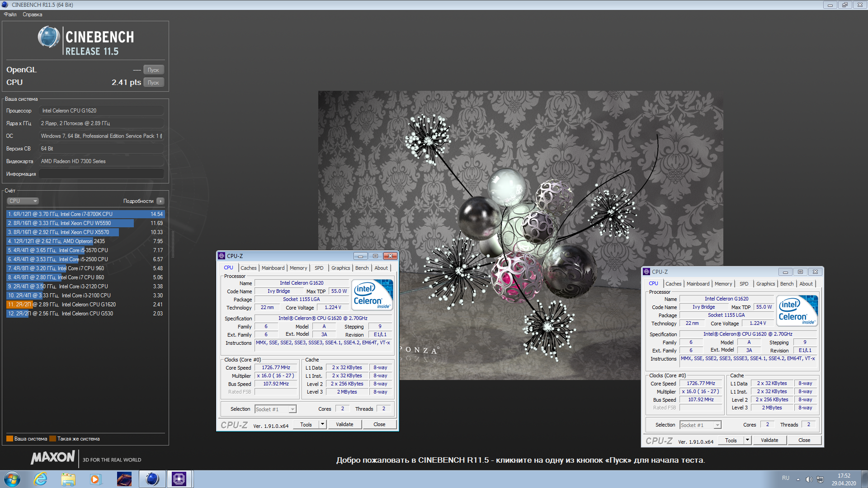Switch to Cinebench taskbar icon
The image size is (868, 488).
(x=152, y=479)
